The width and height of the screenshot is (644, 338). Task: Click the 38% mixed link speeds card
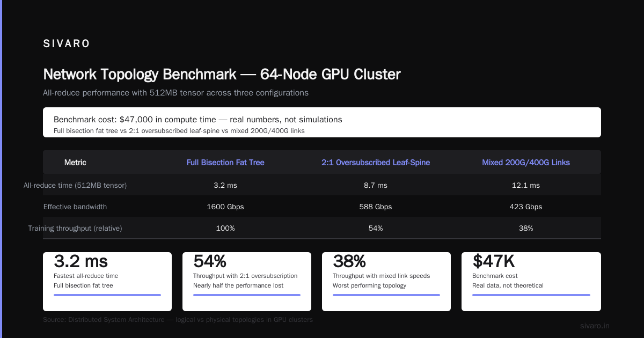pos(386,282)
